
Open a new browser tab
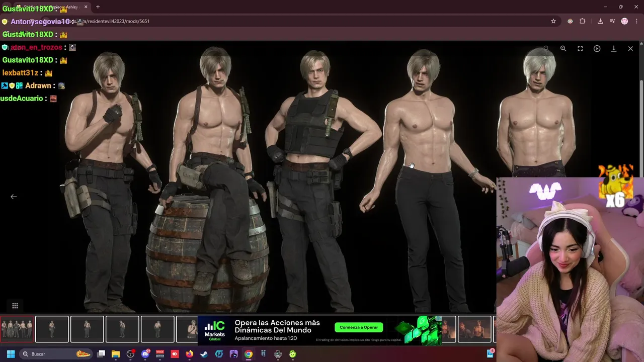(98, 7)
